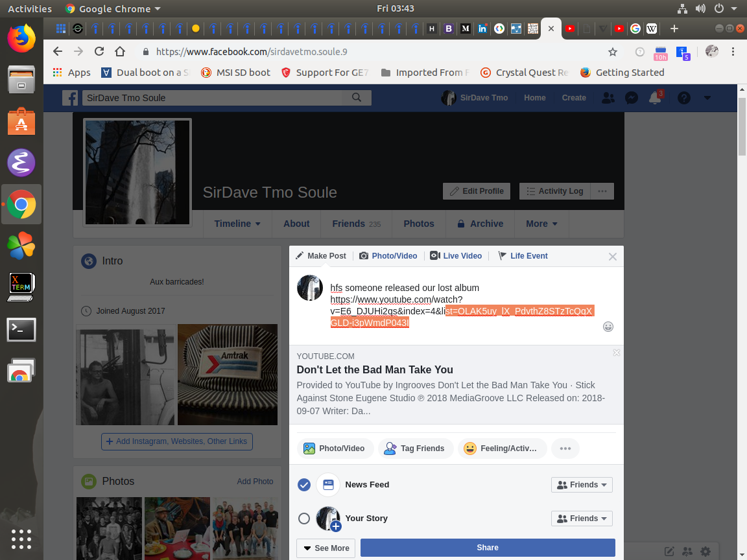Click Add Instagram, Websites, Other Links

177,441
